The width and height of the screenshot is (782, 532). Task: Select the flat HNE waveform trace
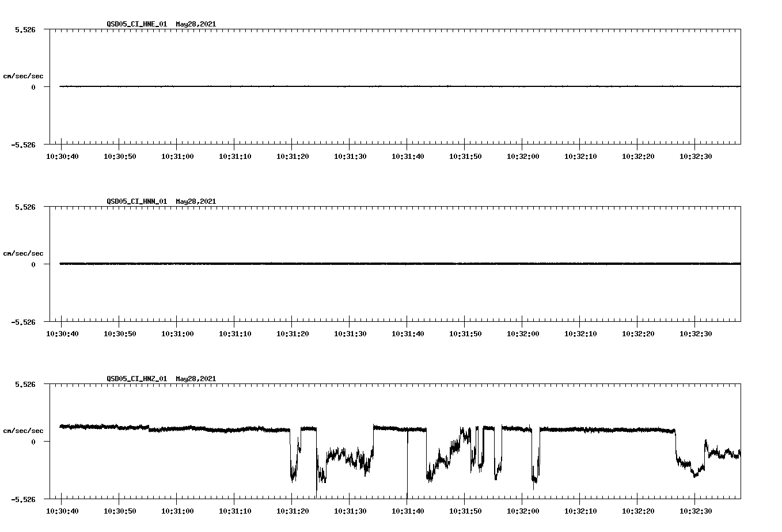(x=346, y=87)
